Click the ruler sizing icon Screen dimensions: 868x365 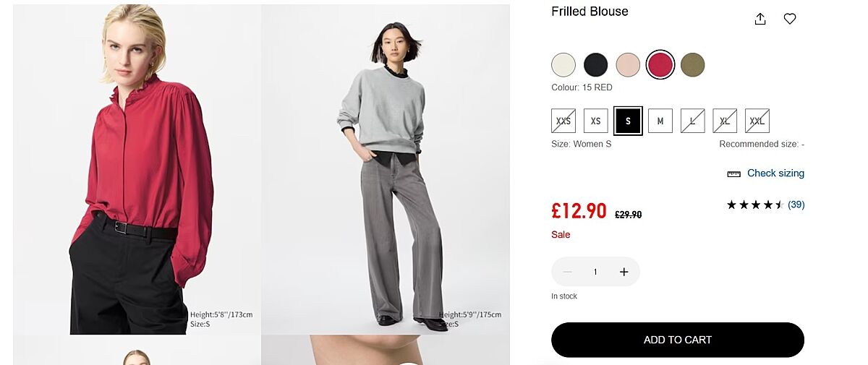coord(733,173)
